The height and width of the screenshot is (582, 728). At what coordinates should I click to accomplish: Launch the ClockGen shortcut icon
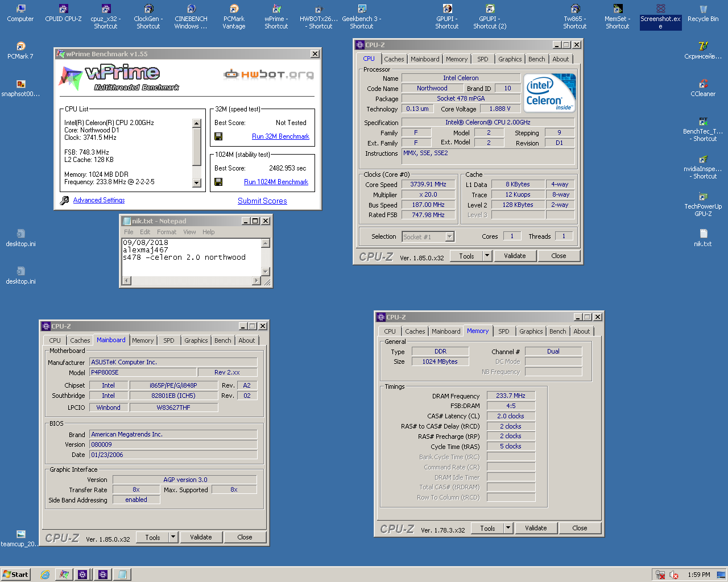[148, 16]
